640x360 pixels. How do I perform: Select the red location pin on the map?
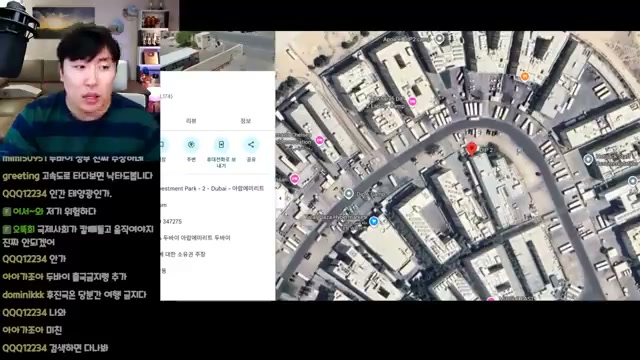point(471,149)
